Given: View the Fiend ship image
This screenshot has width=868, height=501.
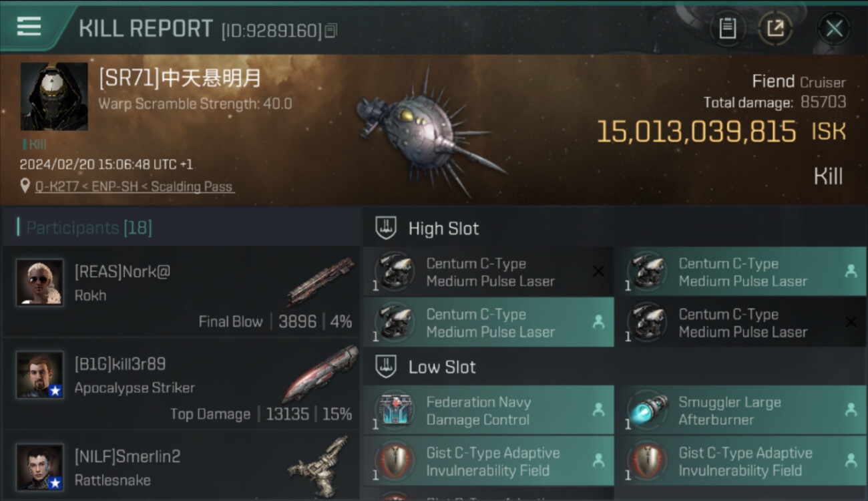Looking at the screenshot, I should pos(429,132).
